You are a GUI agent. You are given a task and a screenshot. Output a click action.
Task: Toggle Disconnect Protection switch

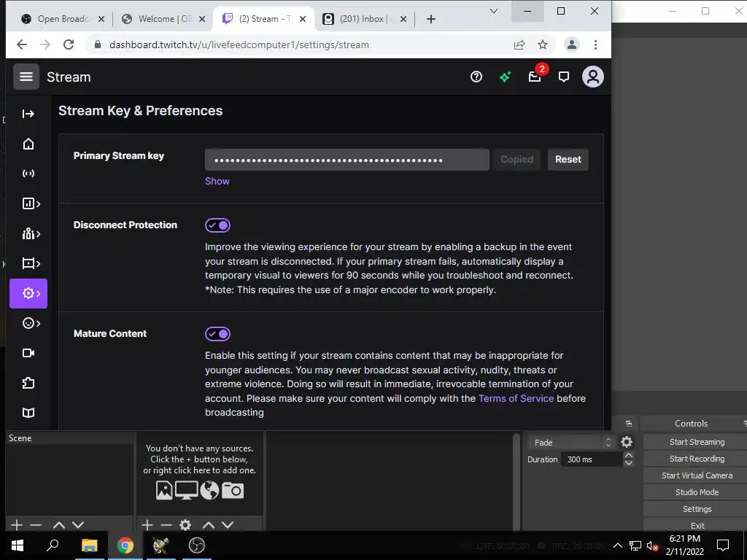click(217, 225)
